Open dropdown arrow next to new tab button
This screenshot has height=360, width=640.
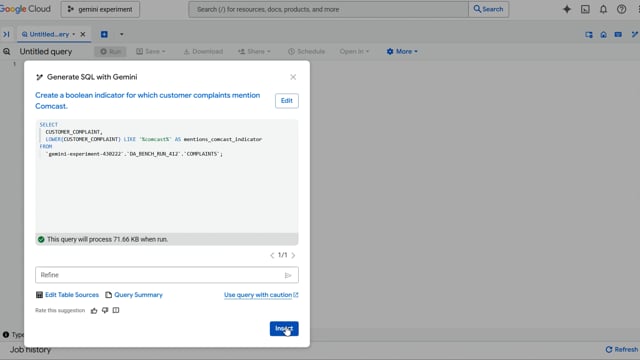coord(122,34)
